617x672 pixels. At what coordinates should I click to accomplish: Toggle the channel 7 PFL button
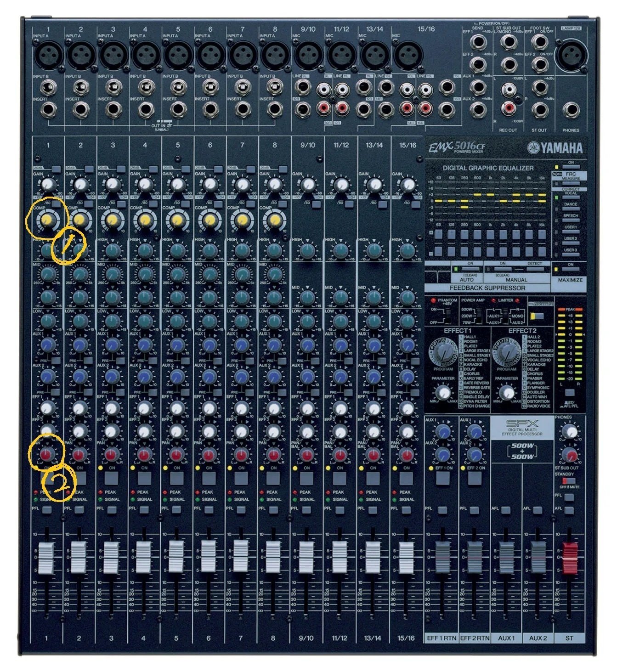(241, 509)
